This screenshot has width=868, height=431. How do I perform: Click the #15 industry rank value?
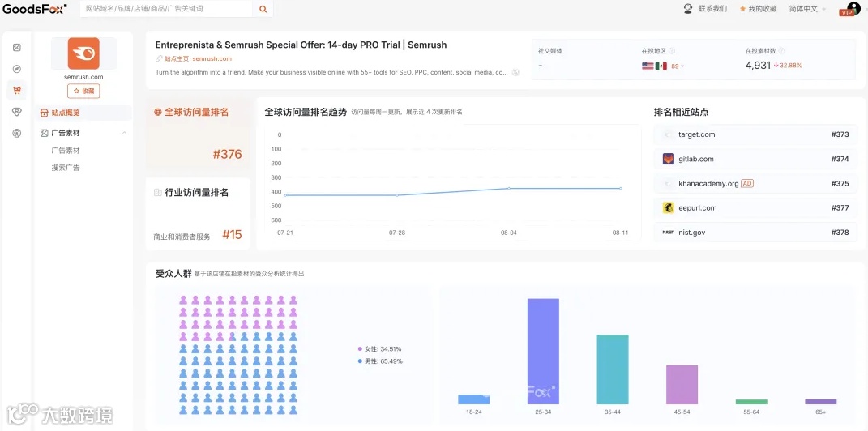point(232,235)
